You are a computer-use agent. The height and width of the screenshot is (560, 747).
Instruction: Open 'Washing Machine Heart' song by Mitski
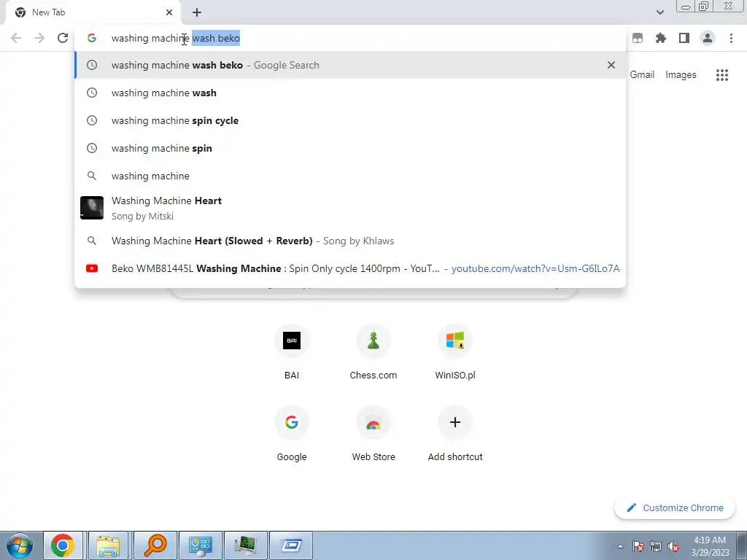[x=350, y=208]
